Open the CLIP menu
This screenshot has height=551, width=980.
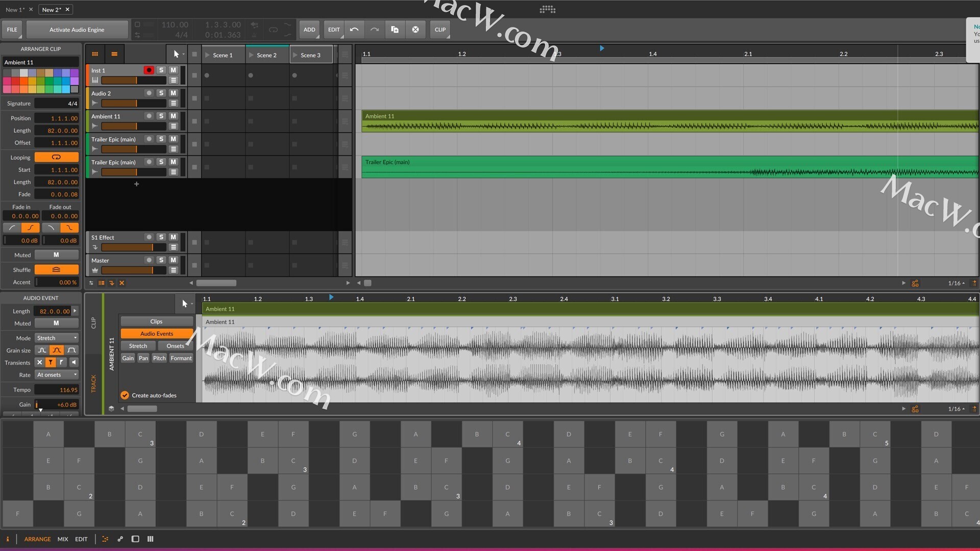(440, 30)
